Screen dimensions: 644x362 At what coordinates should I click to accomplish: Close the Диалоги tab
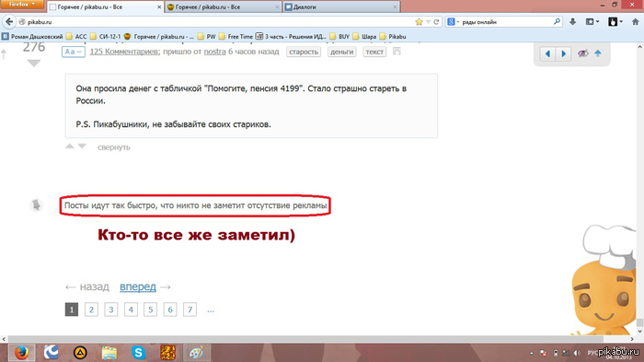[395, 7]
